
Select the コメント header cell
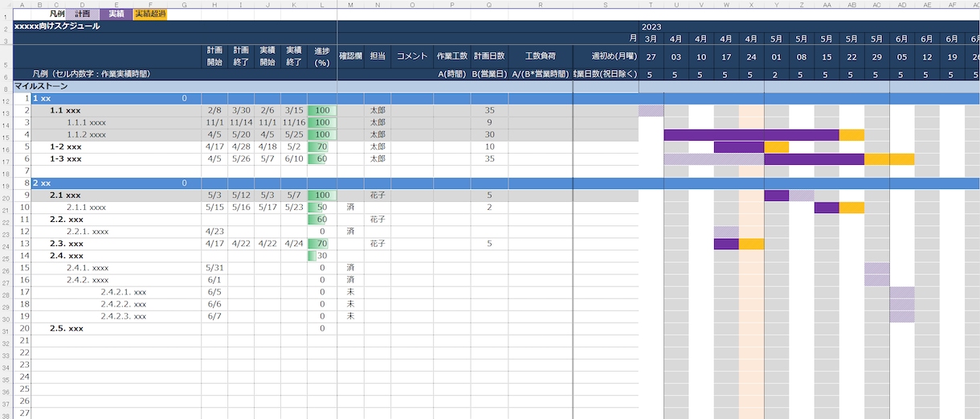point(412,56)
